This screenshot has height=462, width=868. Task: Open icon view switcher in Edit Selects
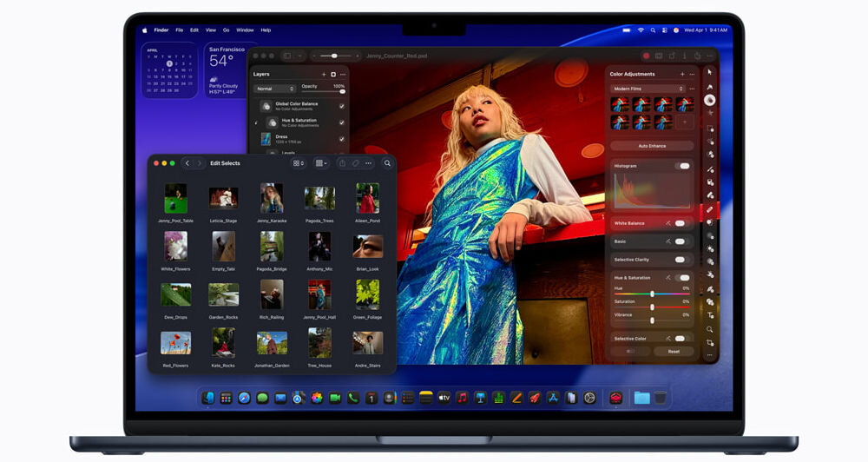pyautogui.click(x=299, y=163)
